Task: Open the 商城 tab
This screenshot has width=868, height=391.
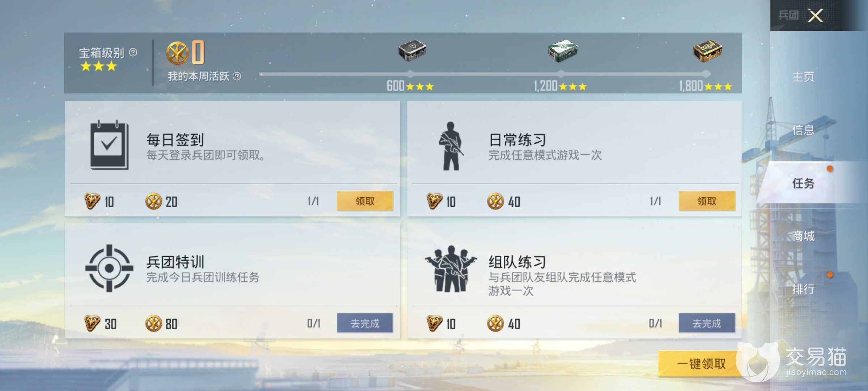Action: click(803, 236)
